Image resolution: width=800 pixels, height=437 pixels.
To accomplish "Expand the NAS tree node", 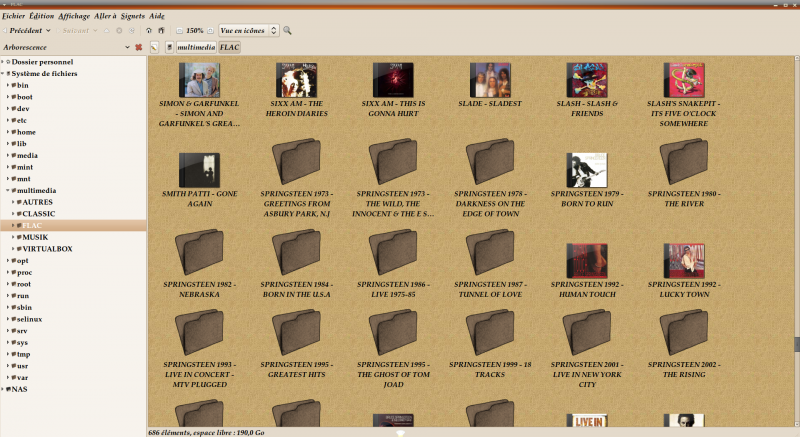I will [3, 389].
